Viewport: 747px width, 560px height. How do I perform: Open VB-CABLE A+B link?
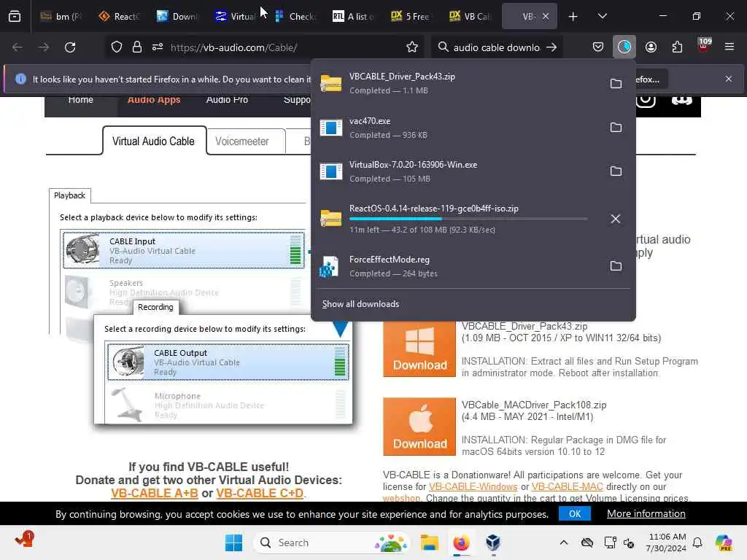[155, 494]
